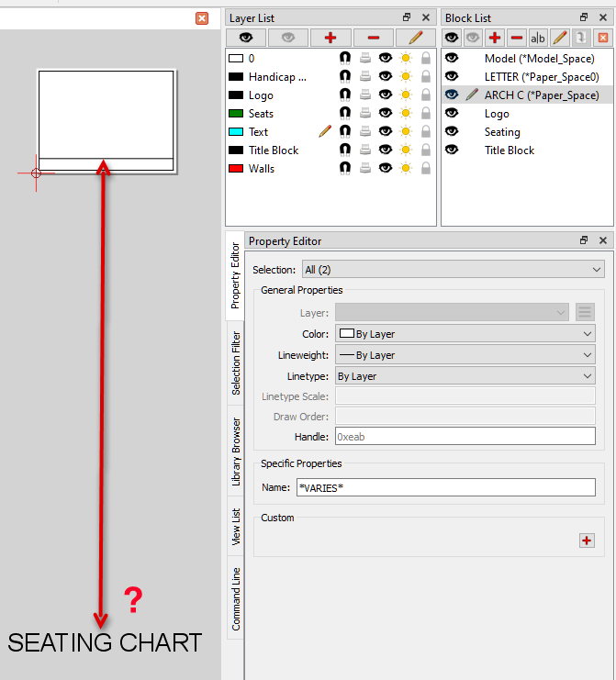Click cyan color swatch of Text layer
This screenshot has width=616, height=680.
pyautogui.click(x=236, y=131)
